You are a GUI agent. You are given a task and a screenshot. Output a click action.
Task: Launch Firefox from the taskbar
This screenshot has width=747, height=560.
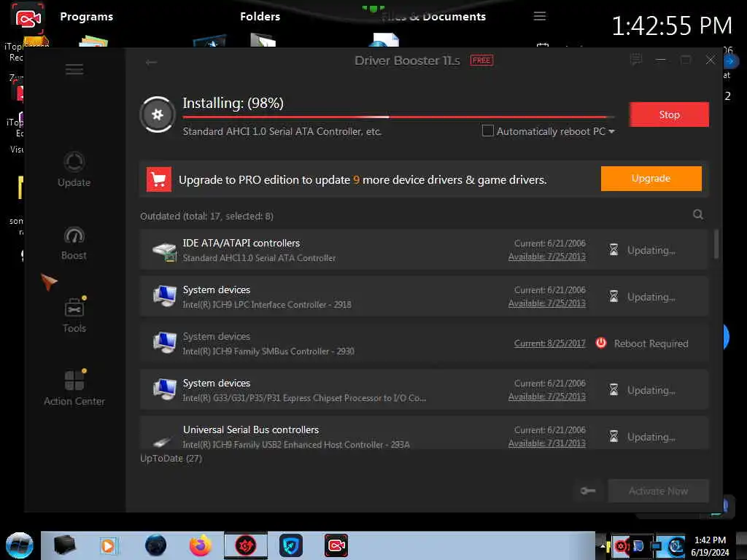coord(201,545)
